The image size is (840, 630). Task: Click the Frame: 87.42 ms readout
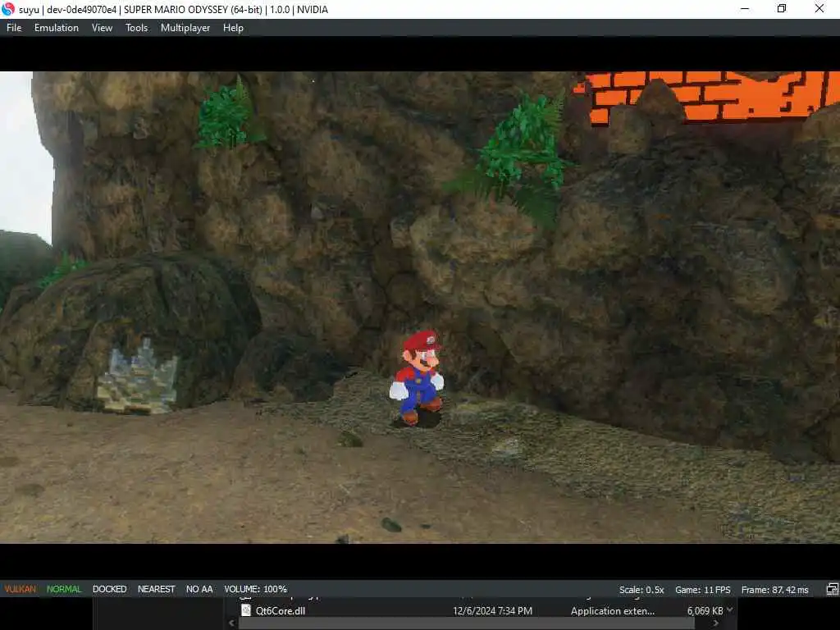coord(774,590)
